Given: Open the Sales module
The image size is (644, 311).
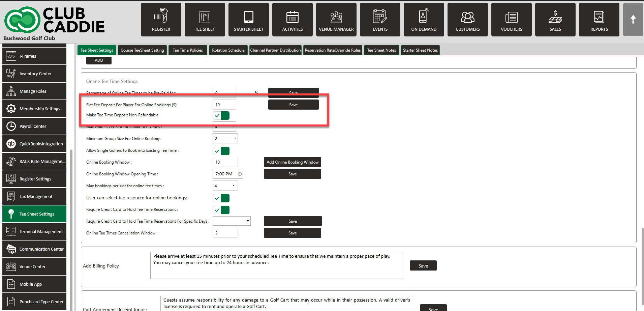Looking at the screenshot, I should pyautogui.click(x=555, y=20).
